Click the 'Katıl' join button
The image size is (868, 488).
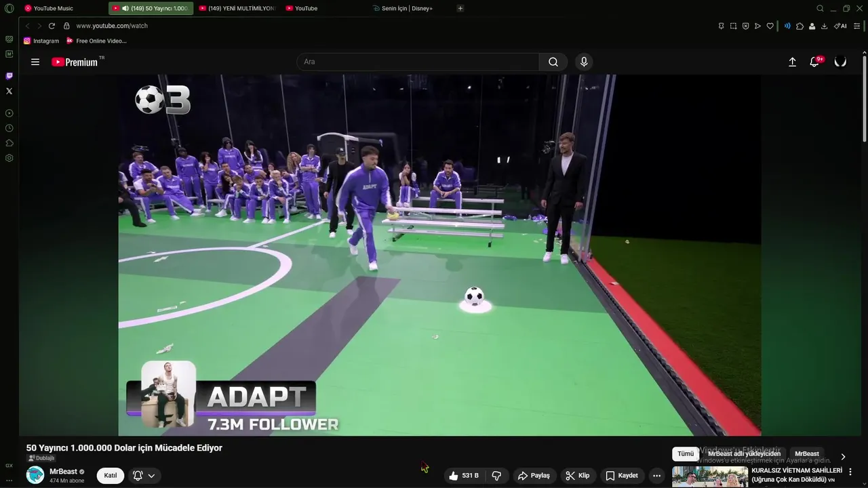click(x=111, y=475)
